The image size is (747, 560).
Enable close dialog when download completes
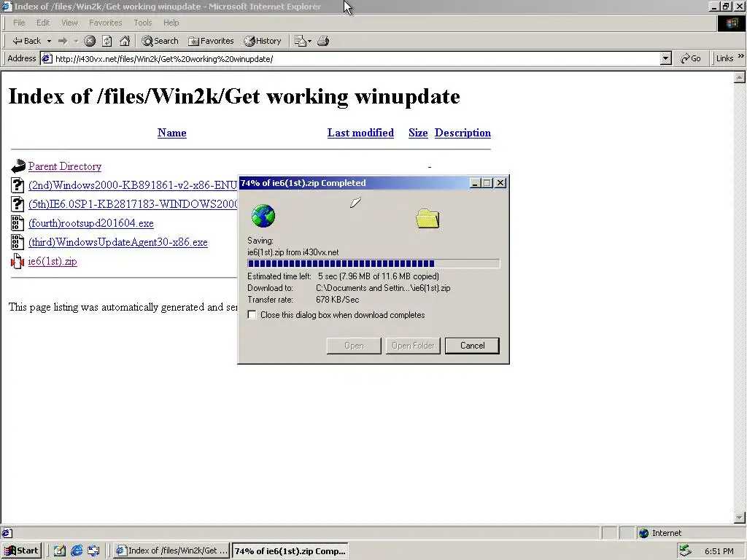(252, 315)
